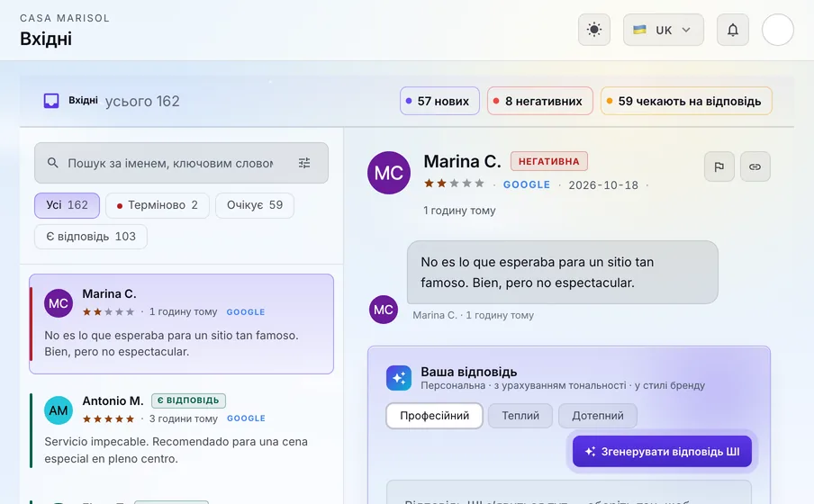The height and width of the screenshot is (504, 814).
Task: Click GOOGLE label on Antonio M. card
Action: pos(246,418)
